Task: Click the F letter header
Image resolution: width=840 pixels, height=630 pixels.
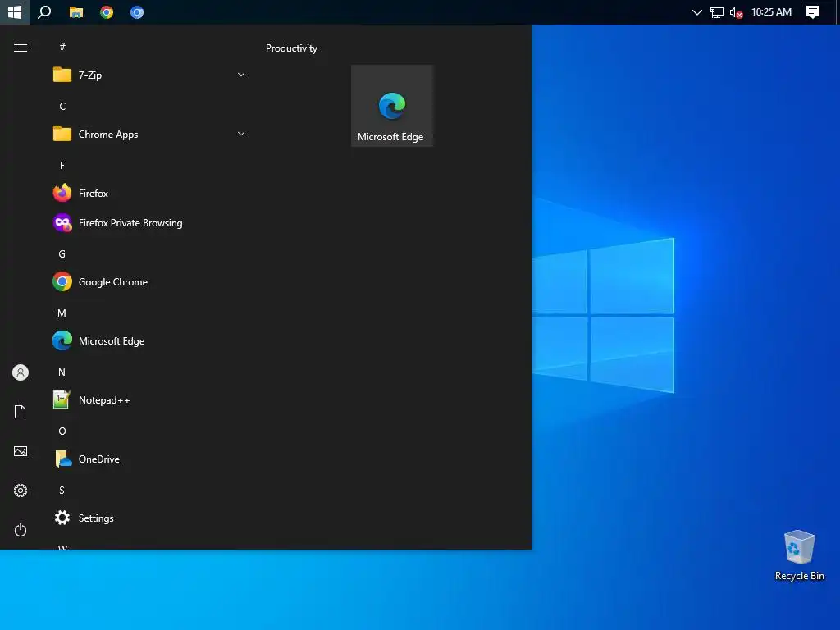Action: 62,165
